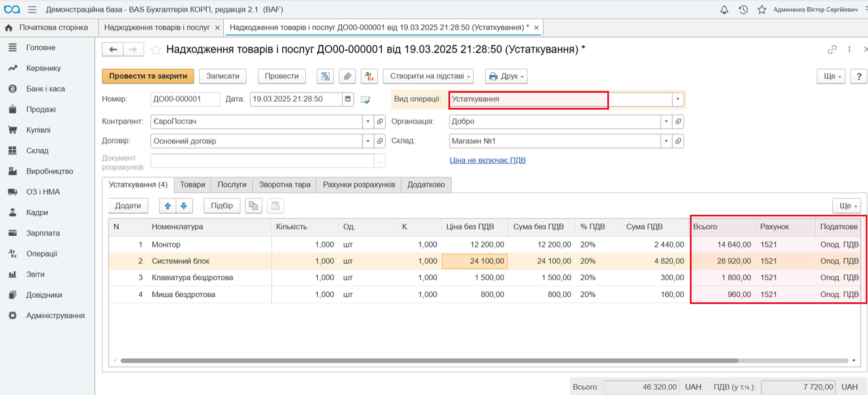Open the Контрагент ЄвроПостач card icon
This screenshot has width=868, height=395.
(x=379, y=121)
